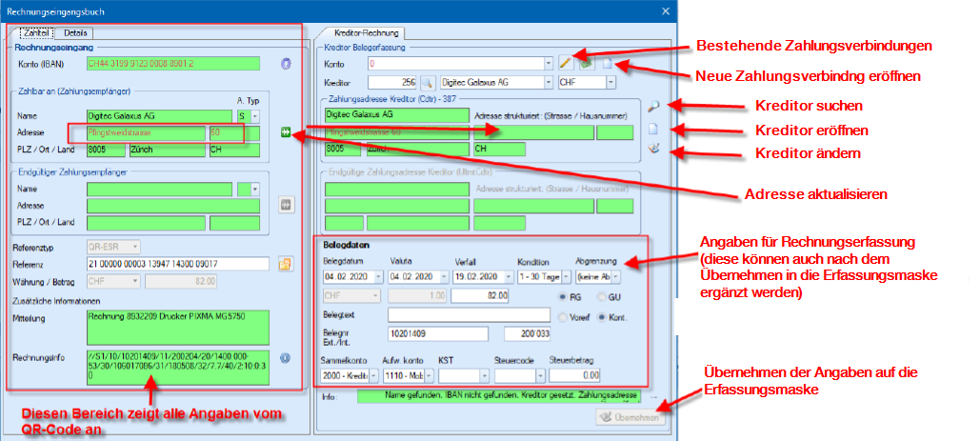Screen dimensions: 980x441
Task: Click the green Adresse aktualisieren arrow icon
Action: click(287, 132)
